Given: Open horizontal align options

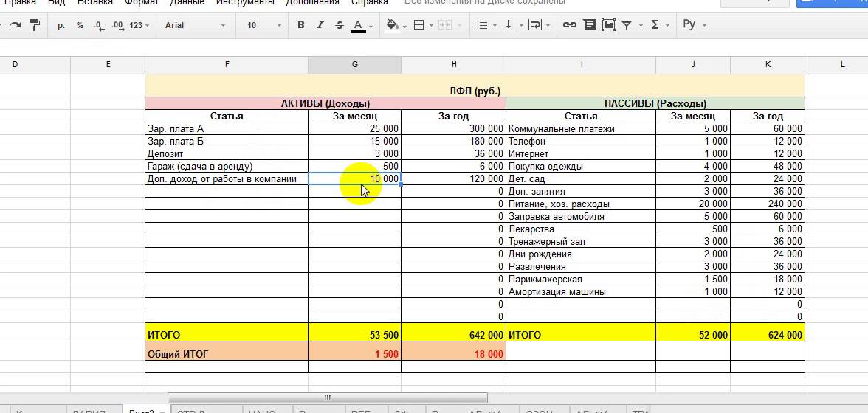Looking at the screenshot, I should (486, 25).
